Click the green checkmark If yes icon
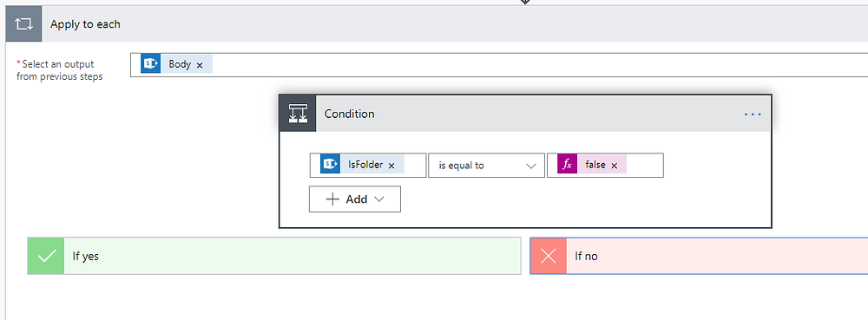 46,256
